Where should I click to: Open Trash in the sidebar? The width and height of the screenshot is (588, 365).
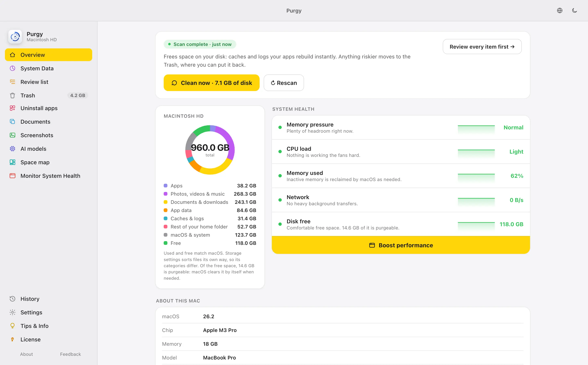[49, 95]
